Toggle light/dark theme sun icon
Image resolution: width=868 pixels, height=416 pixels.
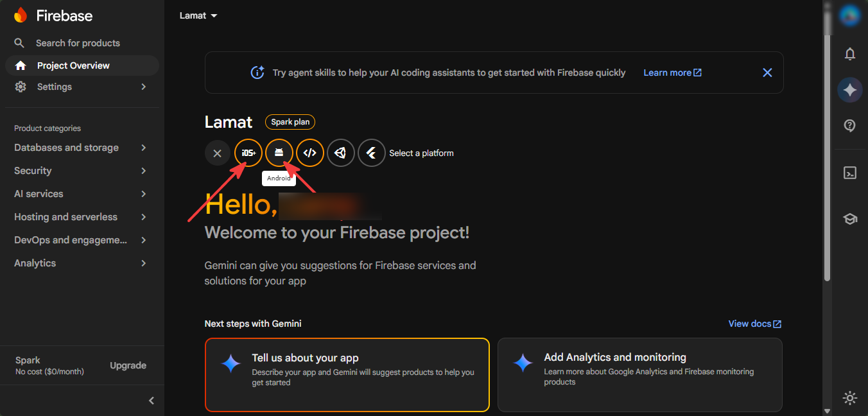[850, 398]
